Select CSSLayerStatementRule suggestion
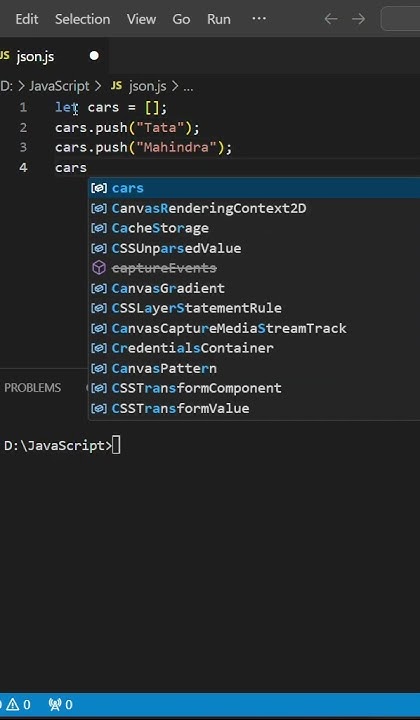Screen dimensions: 420x720 pyautogui.click(x=254, y=308)
